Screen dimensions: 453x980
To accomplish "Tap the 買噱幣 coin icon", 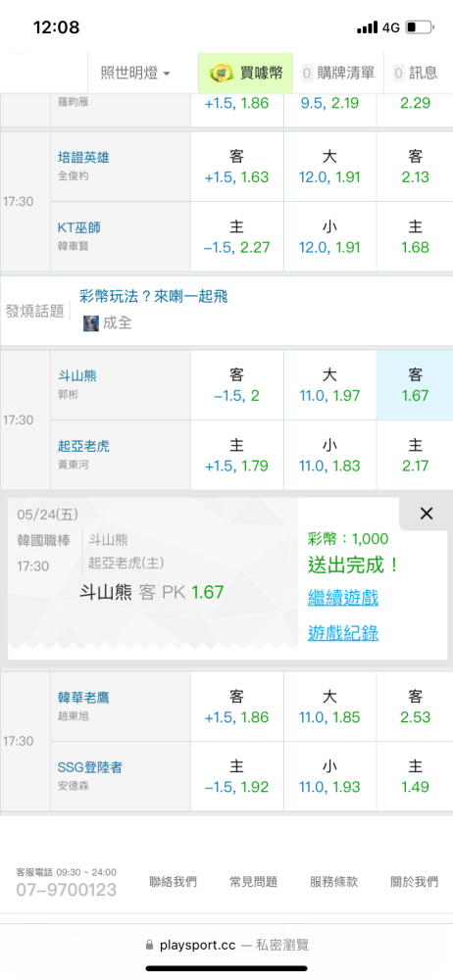I will 221,73.
